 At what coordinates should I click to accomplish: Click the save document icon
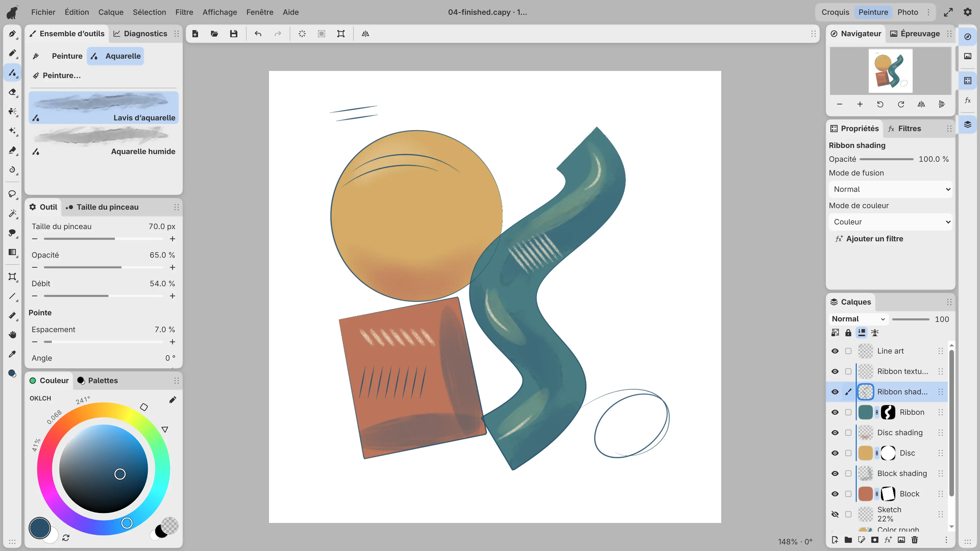tap(234, 34)
